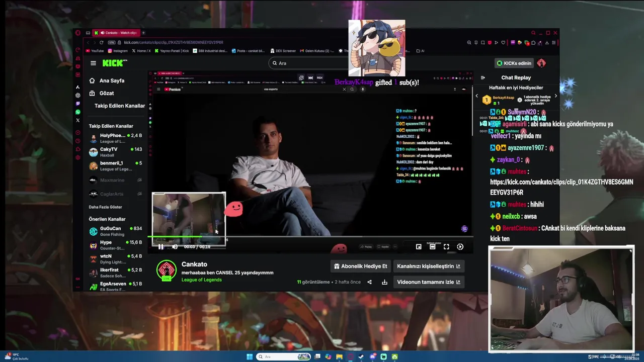Open WhatsApp in Opera sidebar
Viewport: 644px width, 362px height.
tap(77, 112)
